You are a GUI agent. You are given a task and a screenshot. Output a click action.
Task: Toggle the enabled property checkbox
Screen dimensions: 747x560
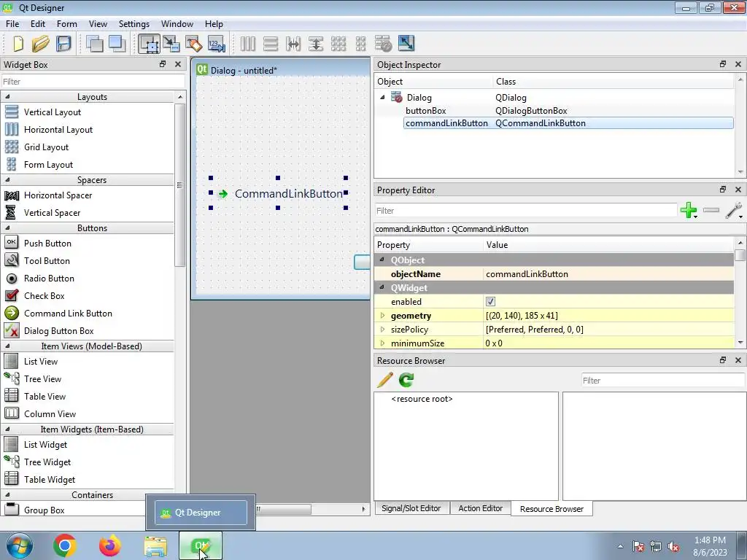490,301
